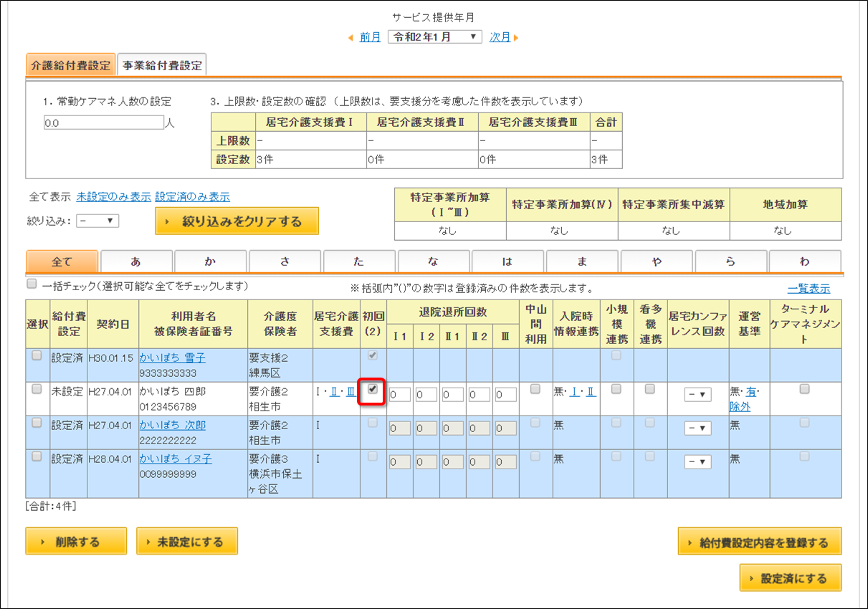Select the は kana tab
The image size is (868, 609).
pyautogui.click(x=507, y=262)
